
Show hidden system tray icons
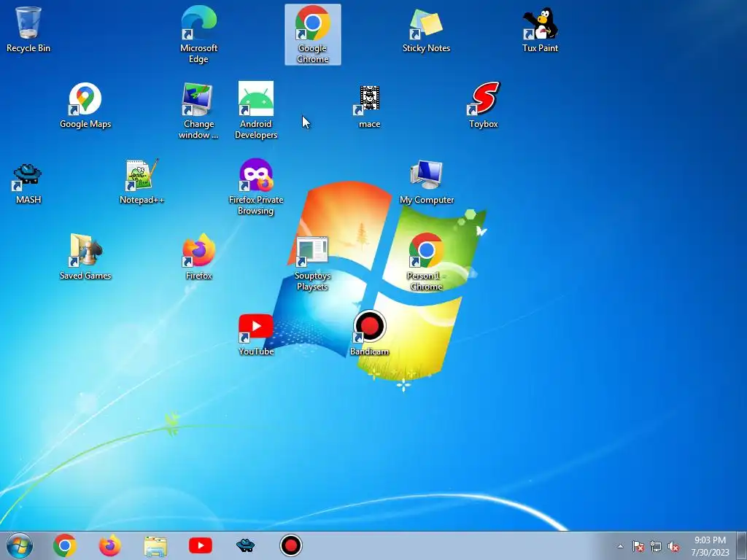point(620,546)
